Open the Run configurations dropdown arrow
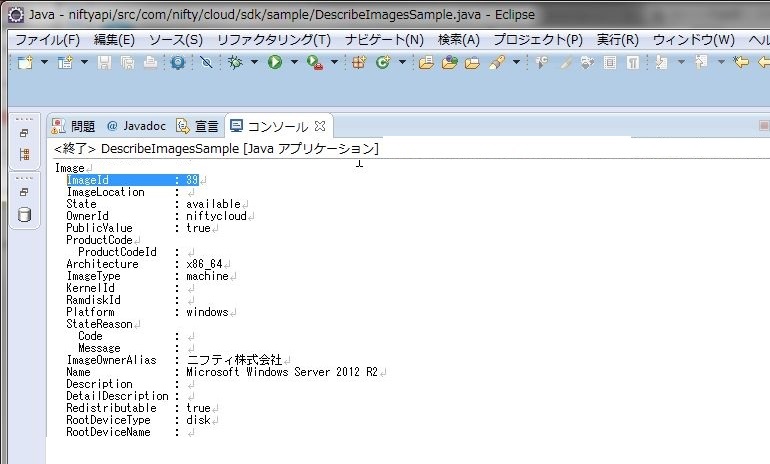Screen dimensions: 770x464 pyautogui.click(x=294, y=62)
